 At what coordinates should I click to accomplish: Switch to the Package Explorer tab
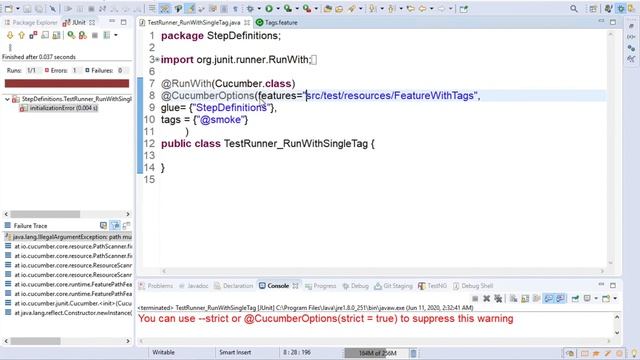coord(31,22)
